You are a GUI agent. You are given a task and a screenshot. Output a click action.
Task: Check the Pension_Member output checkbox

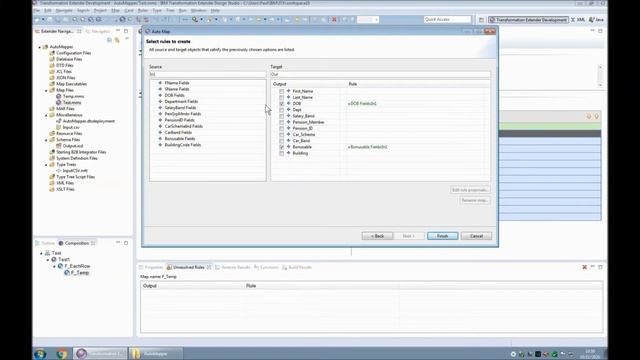tap(282, 122)
